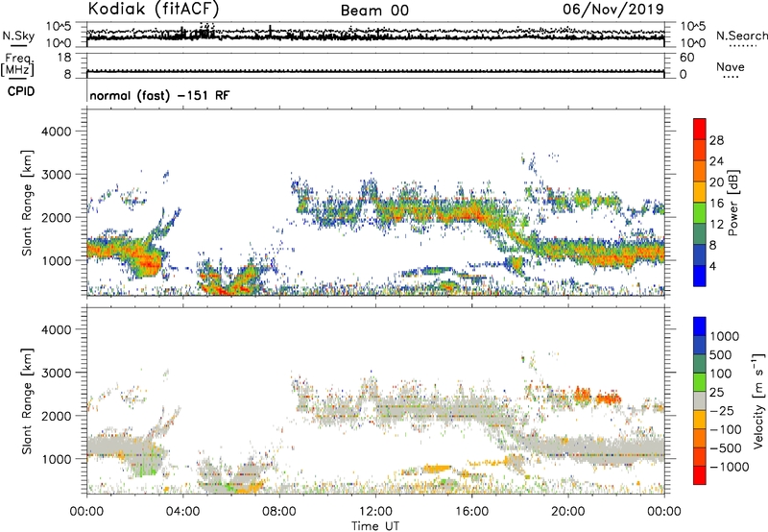Image resolution: width=768 pixels, height=532 pixels.
Task: Click the 'CPID' label
Action: point(21,91)
